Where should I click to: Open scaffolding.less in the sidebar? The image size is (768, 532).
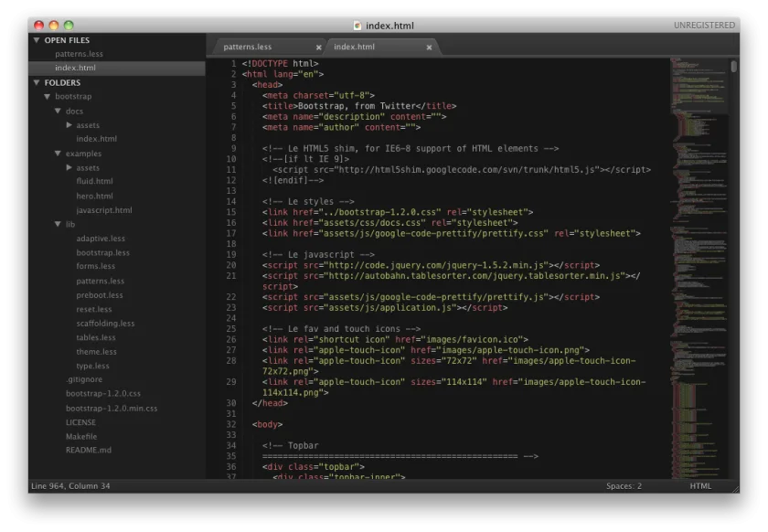point(105,324)
